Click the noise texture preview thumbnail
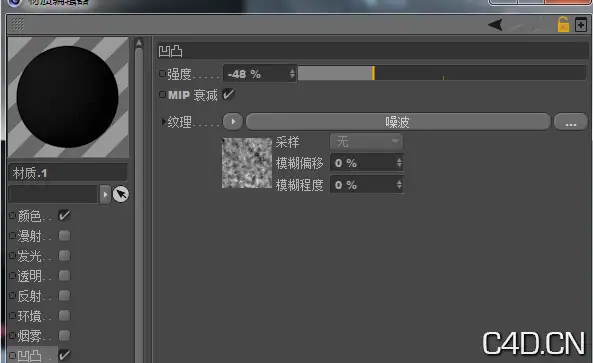The height and width of the screenshot is (363, 593). 247,163
